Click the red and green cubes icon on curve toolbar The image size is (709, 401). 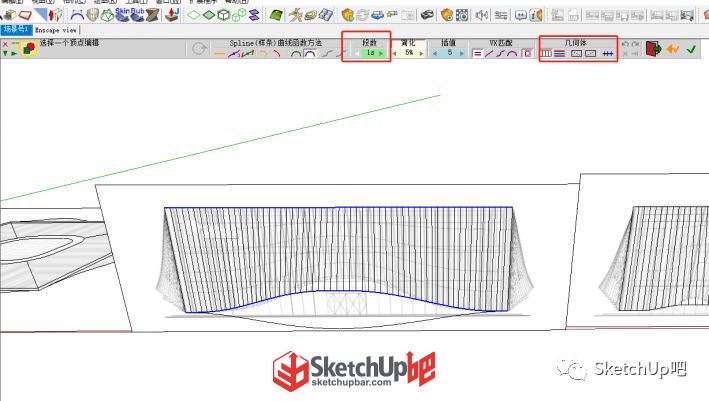point(29,48)
